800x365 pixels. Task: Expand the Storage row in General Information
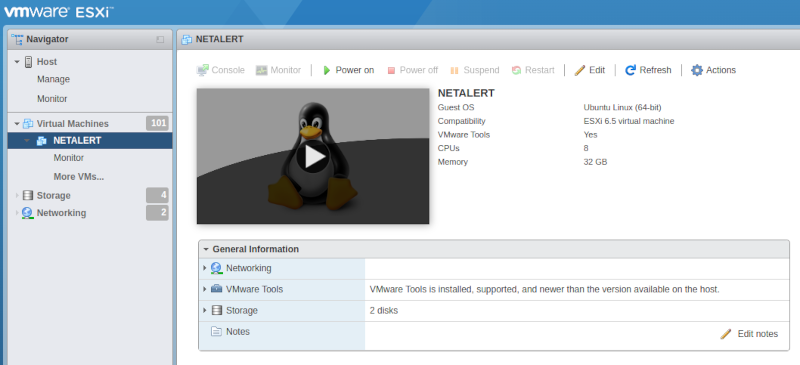point(205,310)
